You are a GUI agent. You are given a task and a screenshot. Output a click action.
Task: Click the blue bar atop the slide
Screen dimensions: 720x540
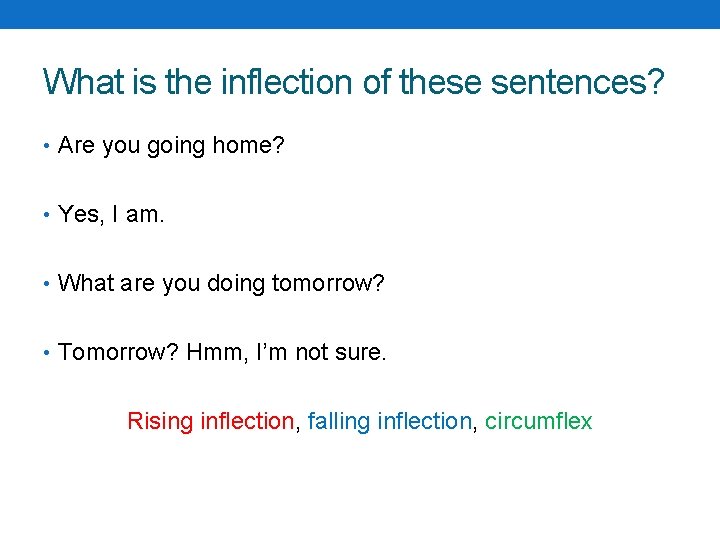tap(360, 14)
